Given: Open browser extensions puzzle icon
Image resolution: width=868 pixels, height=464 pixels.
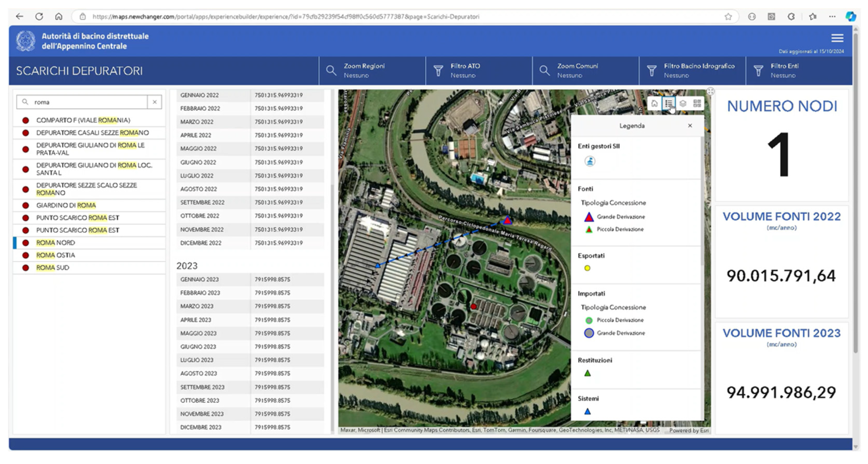Looking at the screenshot, I should pyautogui.click(x=791, y=16).
